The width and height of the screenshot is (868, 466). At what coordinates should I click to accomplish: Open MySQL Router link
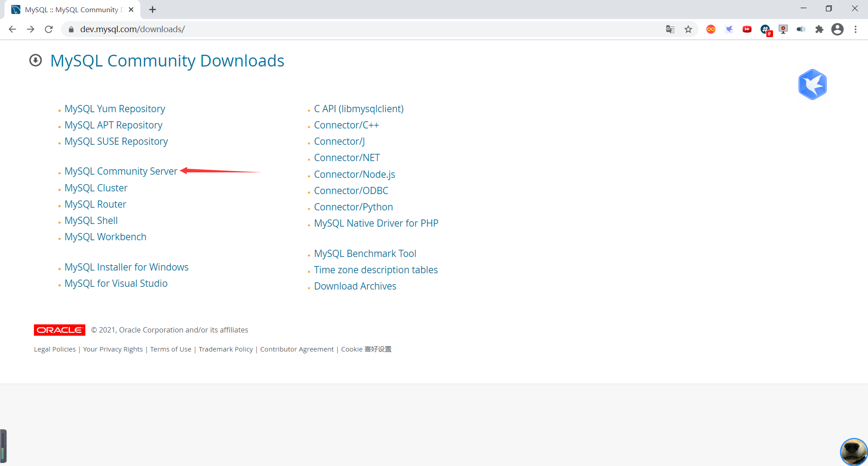[95, 204]
